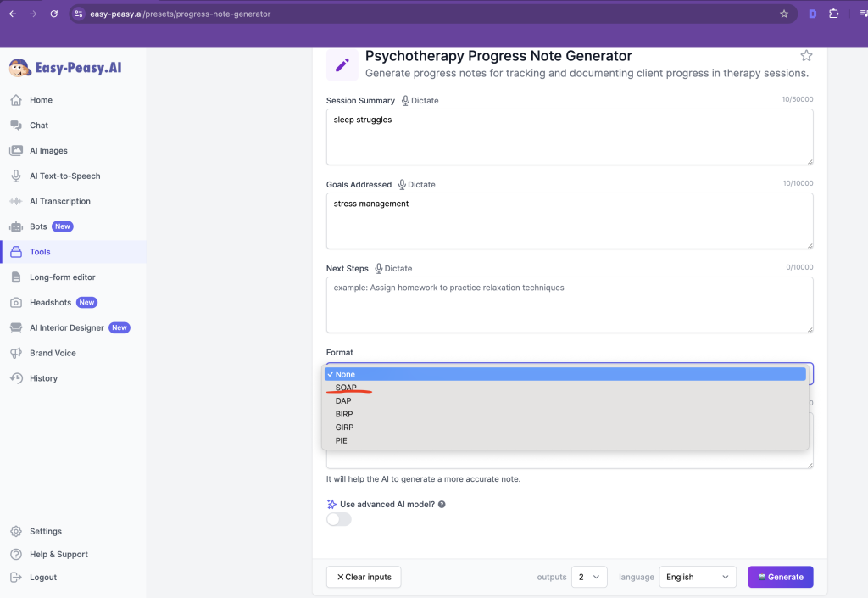Select SOAP from the Format list
This screenshot has height=598, width=868.
pos(346,388)
